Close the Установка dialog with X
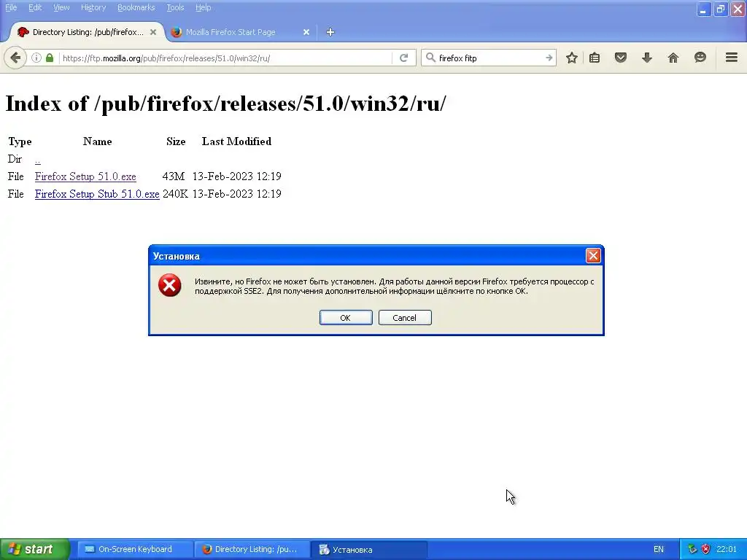The image size is (747, 560). 592,256
